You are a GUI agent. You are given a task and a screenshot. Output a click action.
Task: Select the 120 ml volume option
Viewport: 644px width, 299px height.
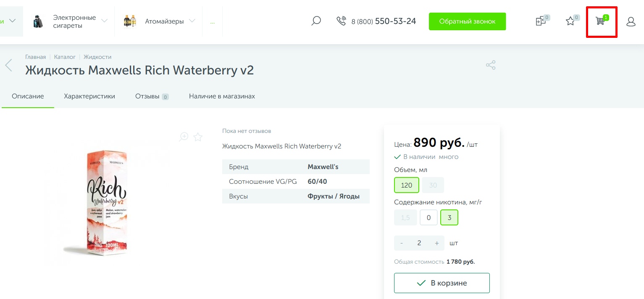(x=407, y=185)
